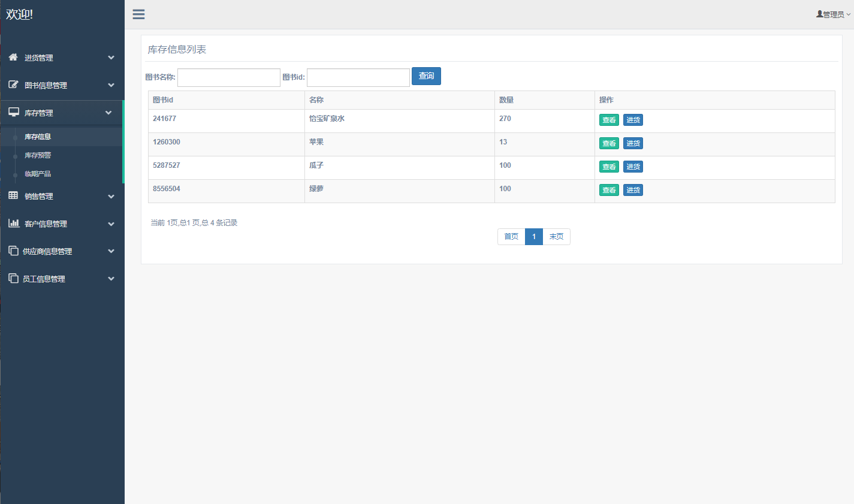Image resolution: width=854 pixels, height=504 pixels.
Task: Click the monitor icon beside 库存管理
Action: [x=13, y=112]
